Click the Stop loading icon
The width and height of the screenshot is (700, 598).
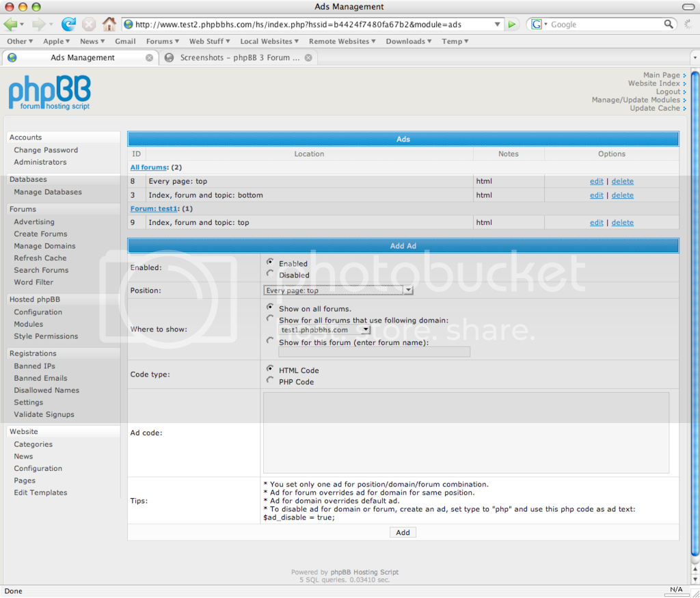pyautogui.click(x=89, y=25)
